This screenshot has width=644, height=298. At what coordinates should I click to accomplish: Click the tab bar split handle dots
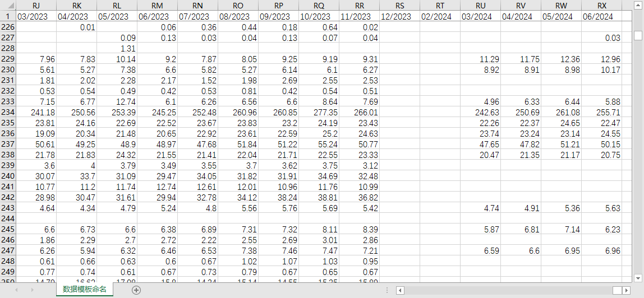[x=387, y=290]
